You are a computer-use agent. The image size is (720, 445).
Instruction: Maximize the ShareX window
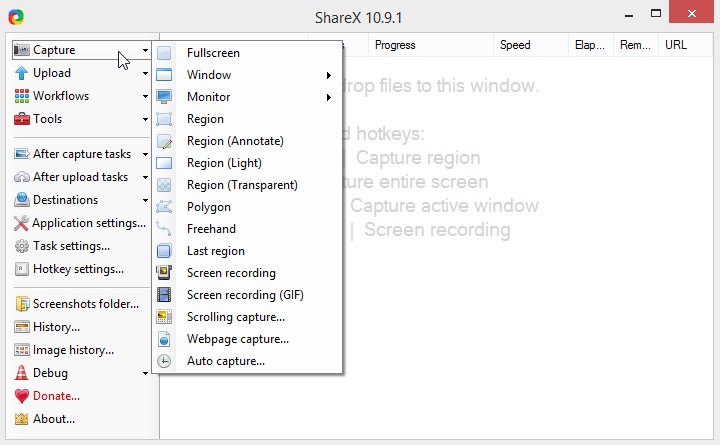[656, 13]
